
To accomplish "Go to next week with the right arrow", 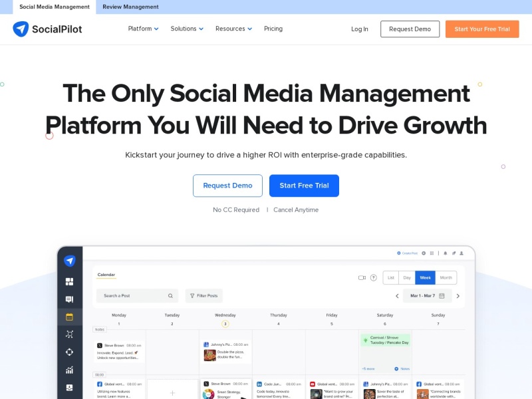I will coord(458,296).
